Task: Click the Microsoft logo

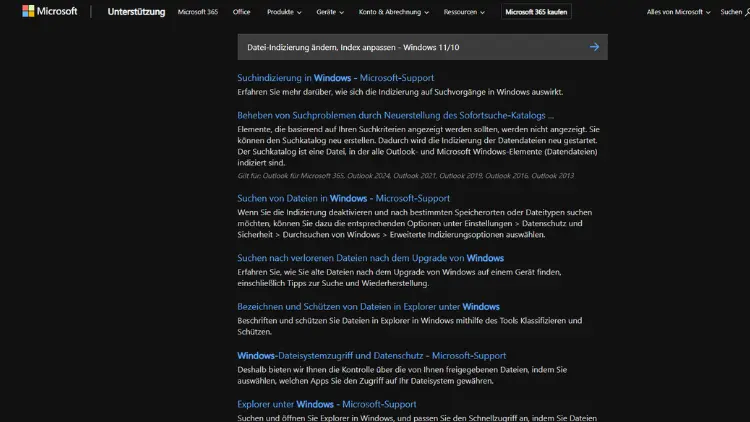Action: (50, 11)
